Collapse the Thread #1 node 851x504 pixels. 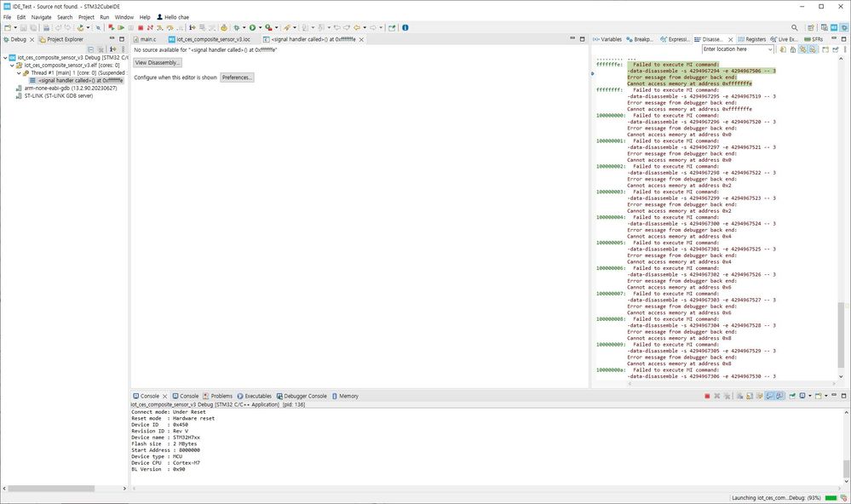point(19,72)
